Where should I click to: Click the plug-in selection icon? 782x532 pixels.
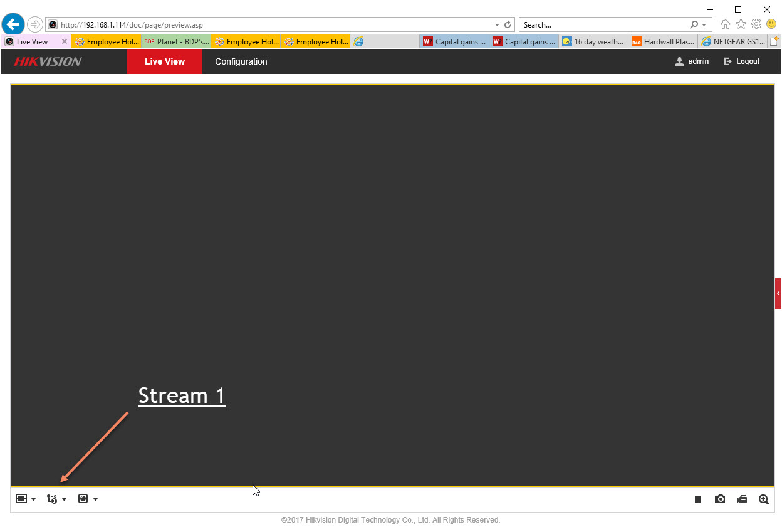coord(83,499)
